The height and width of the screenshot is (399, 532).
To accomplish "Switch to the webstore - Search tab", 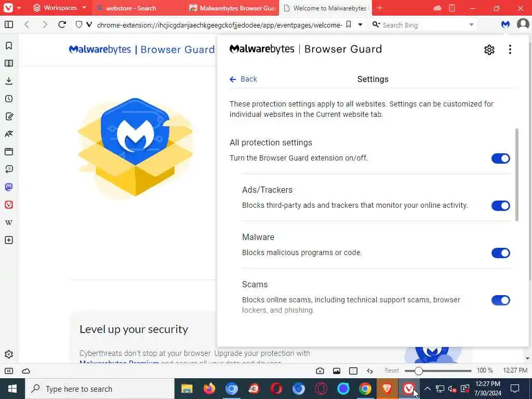I will pos(138,8).
